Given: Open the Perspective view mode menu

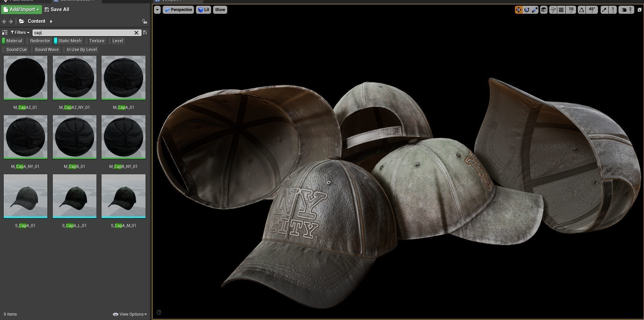Looking at the screenshot, I should click(x=178, y=10).
